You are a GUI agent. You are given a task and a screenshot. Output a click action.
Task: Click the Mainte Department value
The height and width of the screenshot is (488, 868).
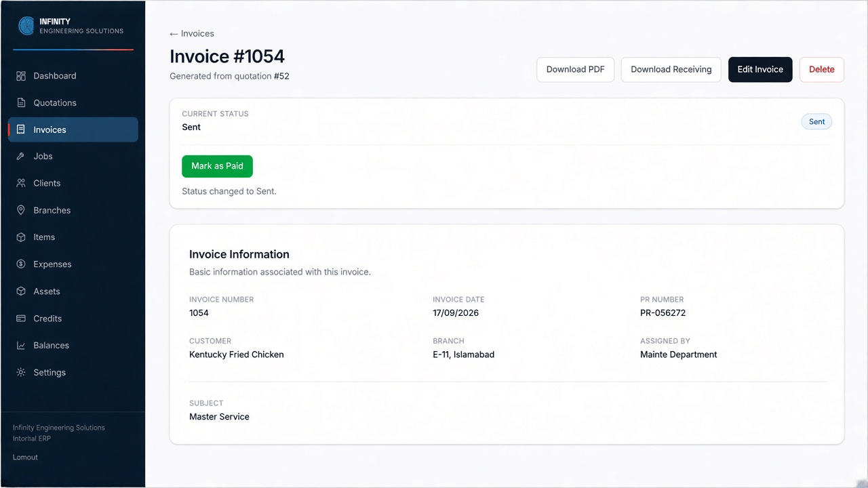pos(679,354)
